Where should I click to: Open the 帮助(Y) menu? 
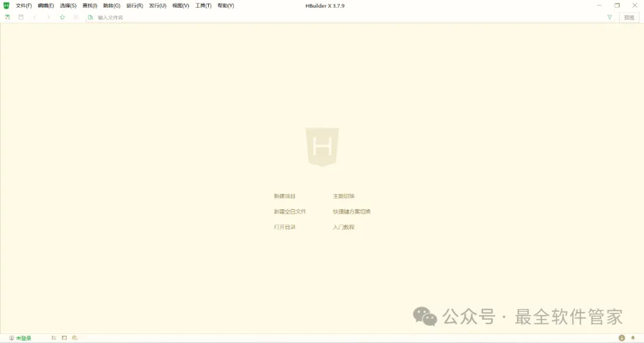[225, 6]
